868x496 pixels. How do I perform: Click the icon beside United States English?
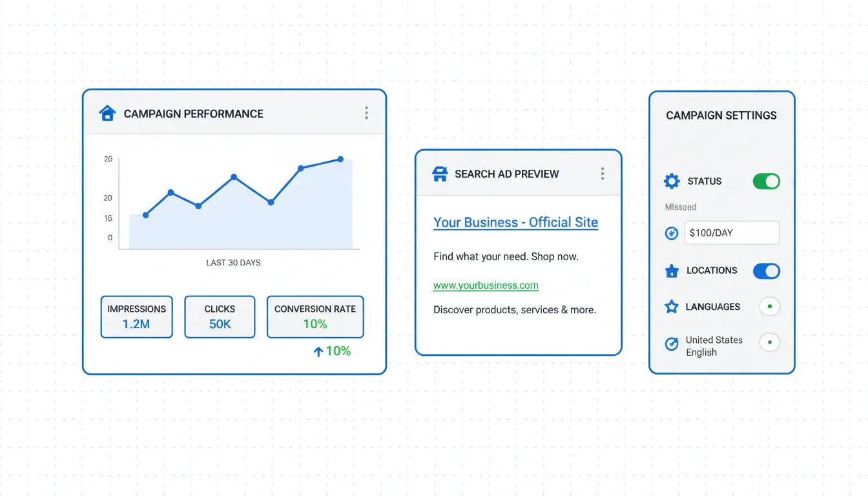tap(672, 345)
